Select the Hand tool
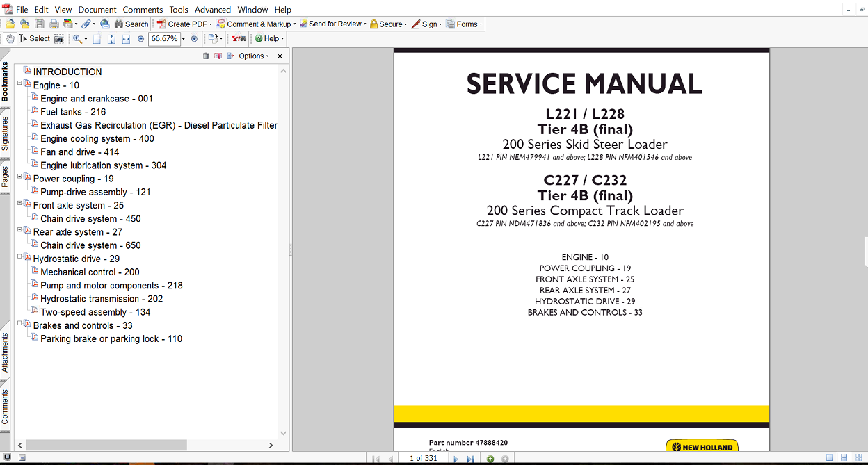Viewport: 868px width, 465px height. 10,39
